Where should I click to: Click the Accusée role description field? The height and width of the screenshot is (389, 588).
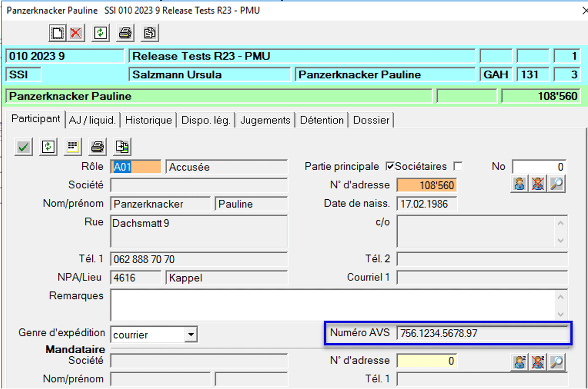click(x=227, y=167)
